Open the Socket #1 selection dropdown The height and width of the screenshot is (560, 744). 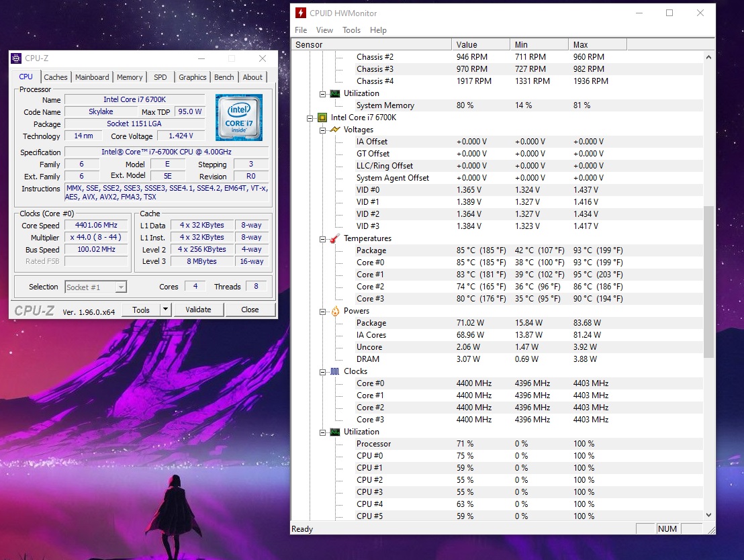tap(121, 287)
